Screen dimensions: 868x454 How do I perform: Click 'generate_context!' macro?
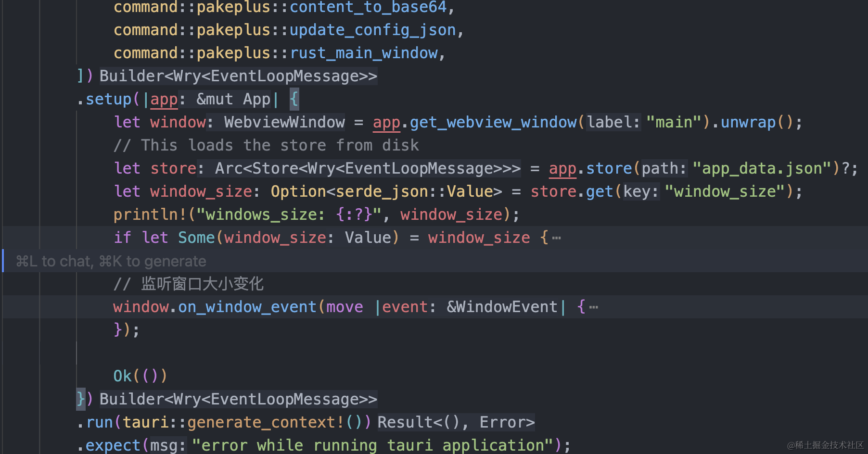click(x=266, y=422)
